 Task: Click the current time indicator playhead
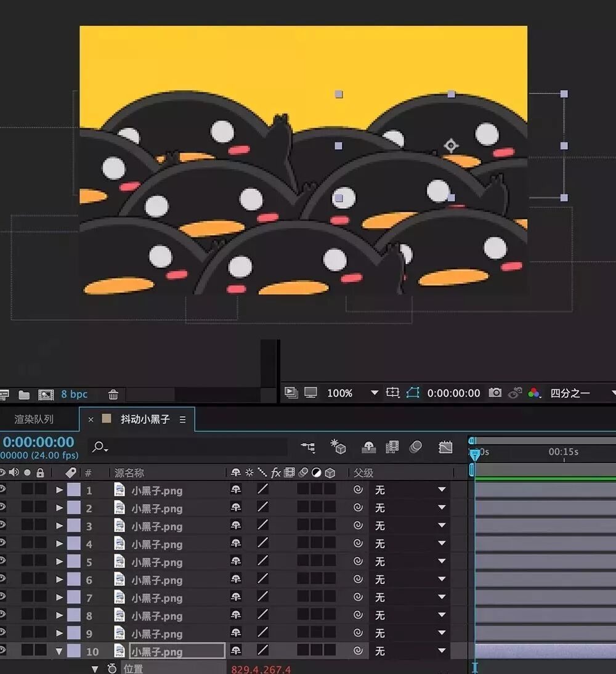(474, 455)
